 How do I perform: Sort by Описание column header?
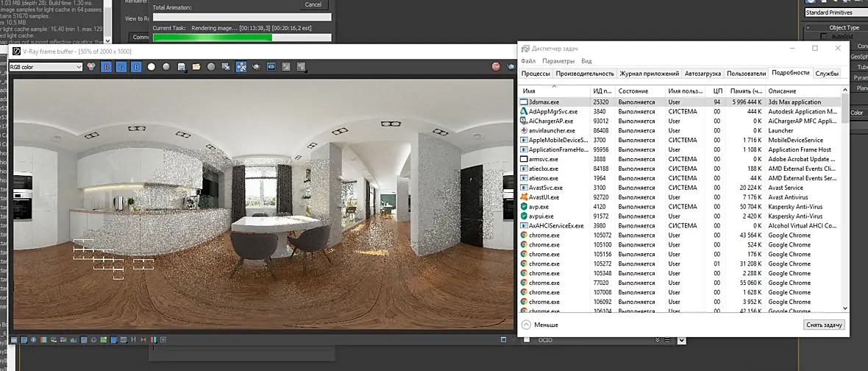(803, 91)
